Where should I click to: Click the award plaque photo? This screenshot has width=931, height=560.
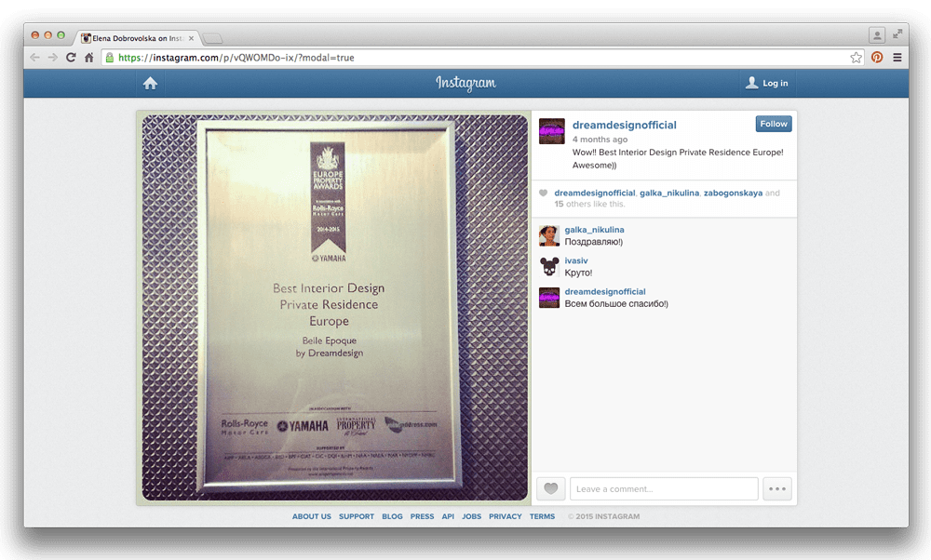335,308
